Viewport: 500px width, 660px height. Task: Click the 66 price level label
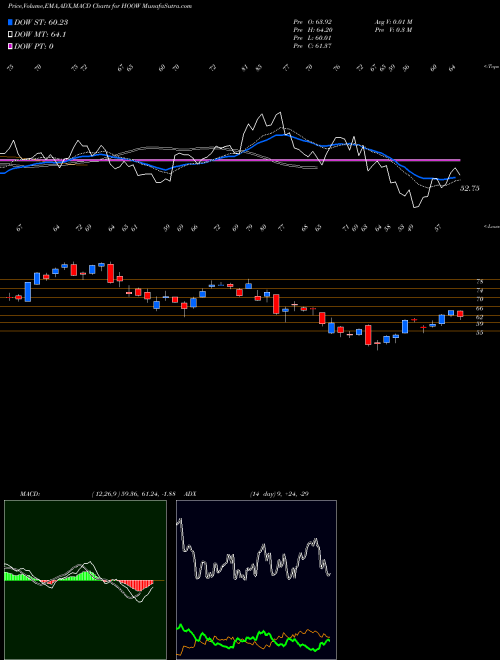480,308
